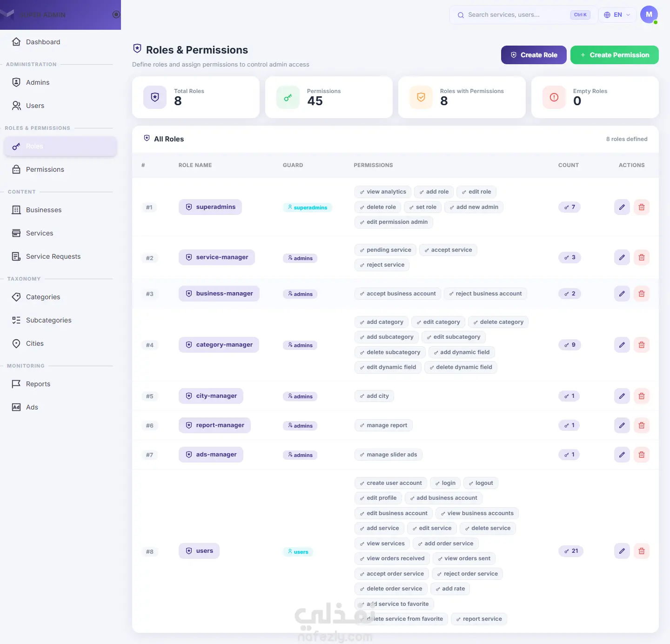
Task: Open the Users sidebar item
Action: pyautogui.click(x=60, y=106)
